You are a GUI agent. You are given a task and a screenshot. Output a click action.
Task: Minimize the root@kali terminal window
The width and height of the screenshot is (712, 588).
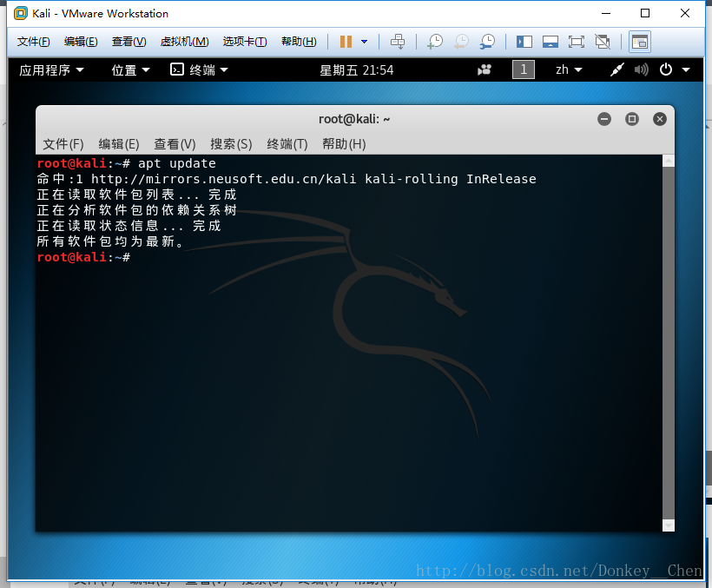tap(604, 119)
